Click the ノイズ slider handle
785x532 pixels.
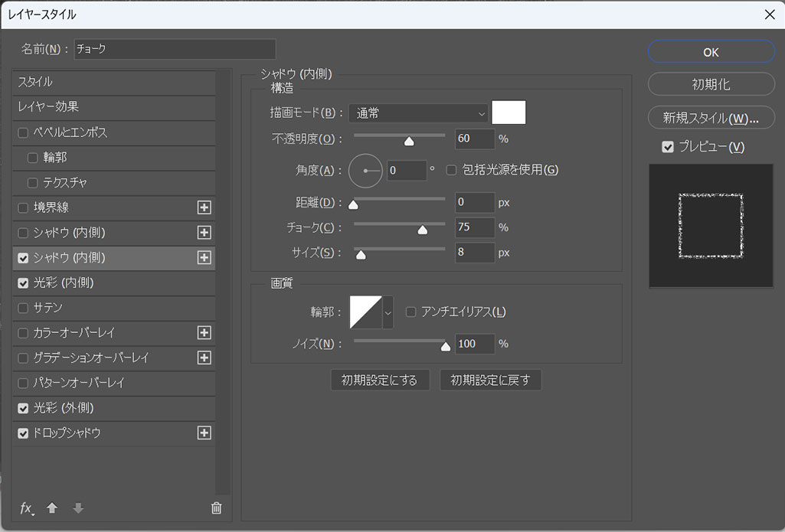(446, 346)
